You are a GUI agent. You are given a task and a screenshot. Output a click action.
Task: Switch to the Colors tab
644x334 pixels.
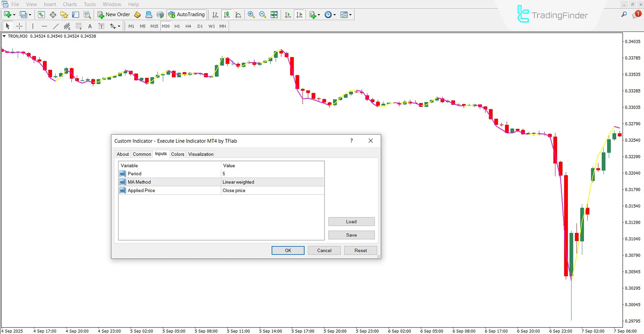[x=178, y=154]
